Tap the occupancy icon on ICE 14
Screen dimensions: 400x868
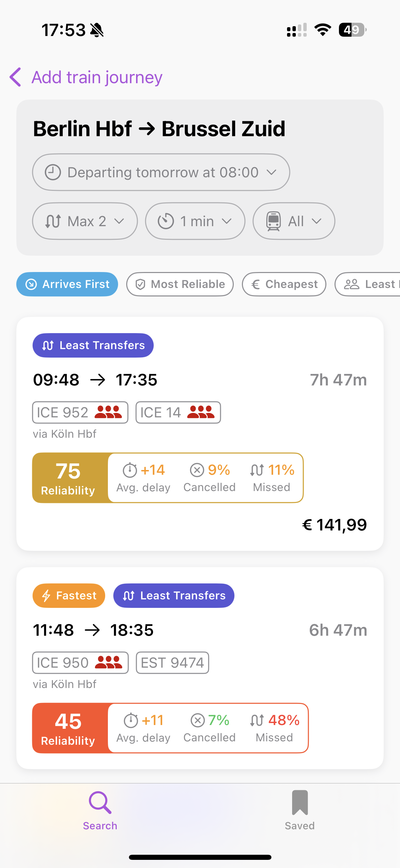click(x=201, y=412)
